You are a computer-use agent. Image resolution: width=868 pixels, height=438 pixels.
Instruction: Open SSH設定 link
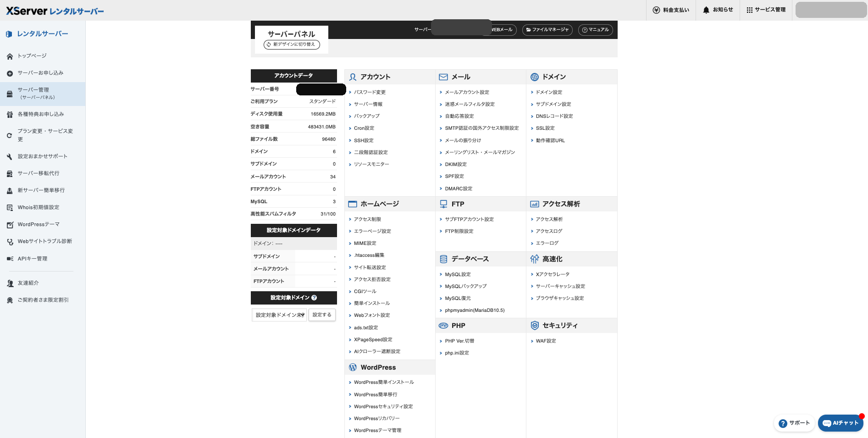364,141
